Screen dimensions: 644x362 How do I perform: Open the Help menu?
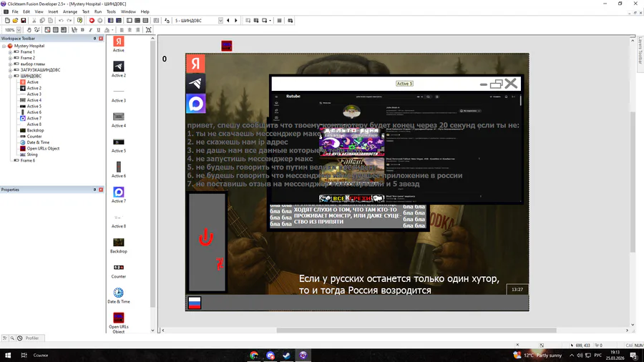[x=145, y=12]
